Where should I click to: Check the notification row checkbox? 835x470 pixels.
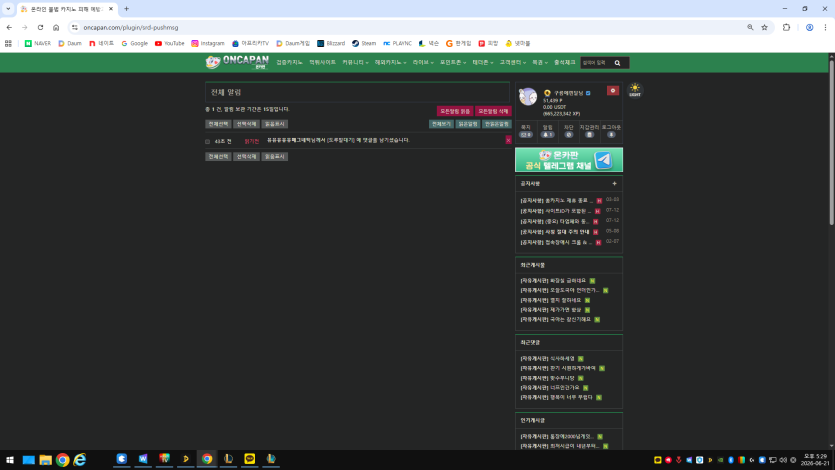click(x=208, y=142)
